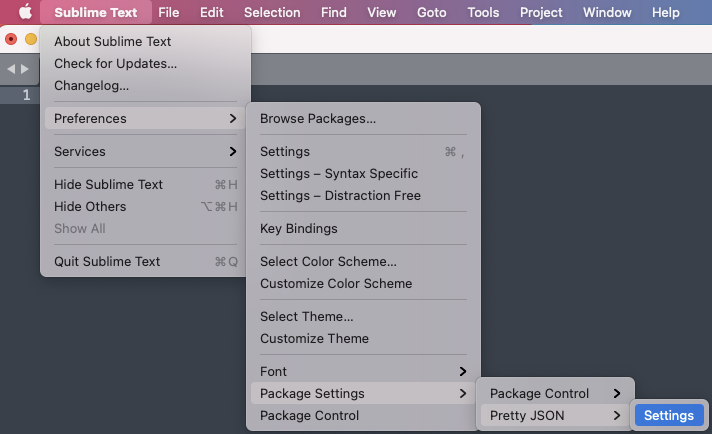
Task: Choose Customize Color Scheme
Action: pyautogui.click(x=363, y=283)
